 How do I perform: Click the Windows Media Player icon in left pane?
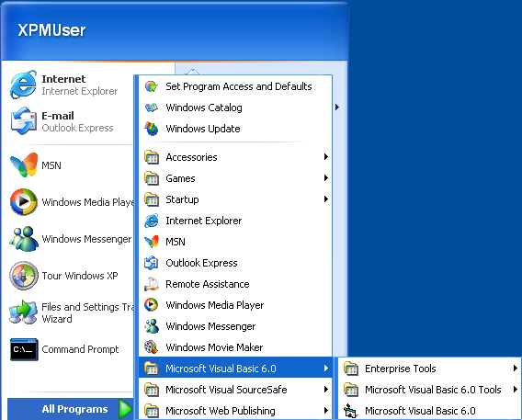pos(23,201)
